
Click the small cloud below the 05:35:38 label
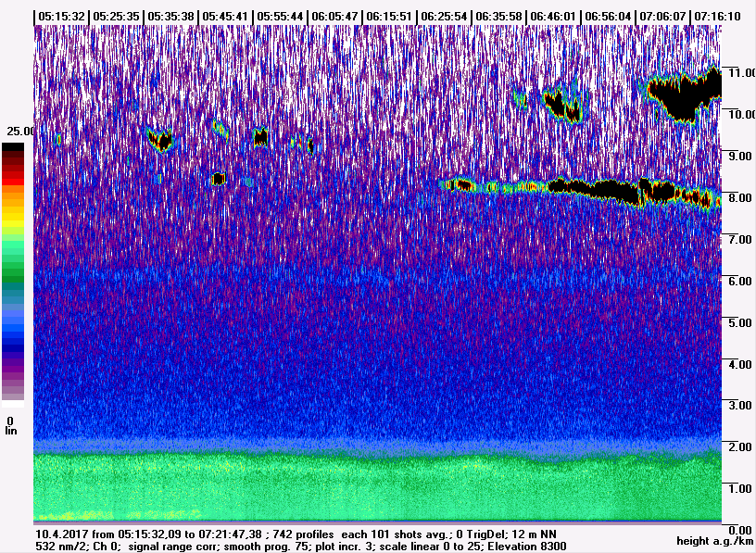coord(160,139)
